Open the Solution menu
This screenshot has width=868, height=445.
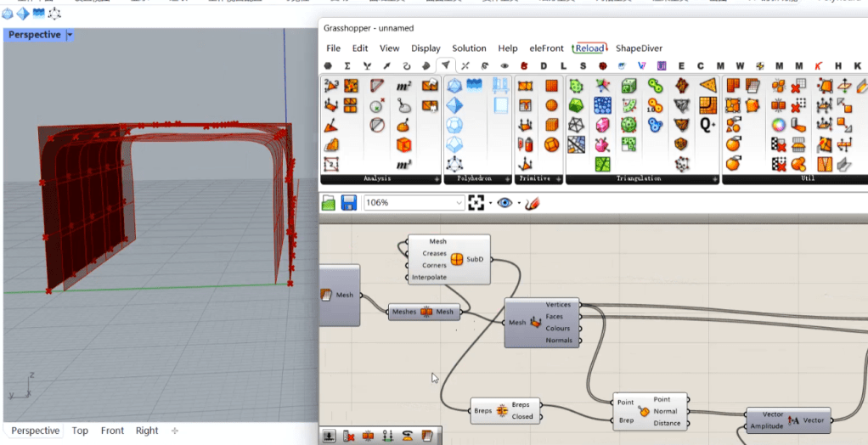(469, 48)
